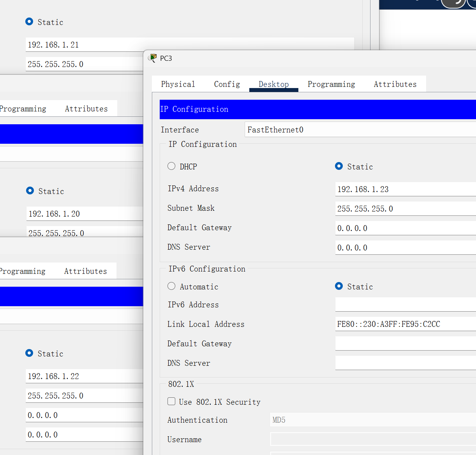The width and height of the screenshot is (476, 455).
Task: Click the Link Local Address field FE80::230:A3FF:FE95:C2CC
Action: coord(405,324)
